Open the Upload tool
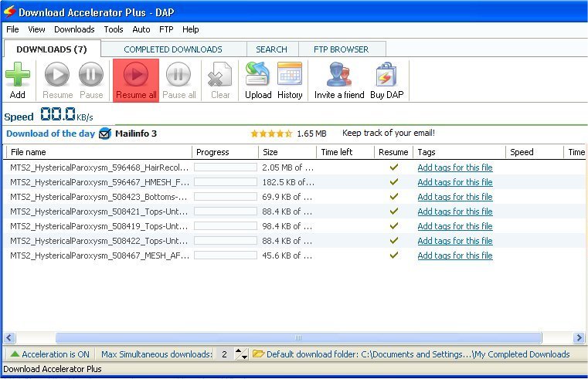The width and height of the screenshot is (588, 379). coord(258,80)
